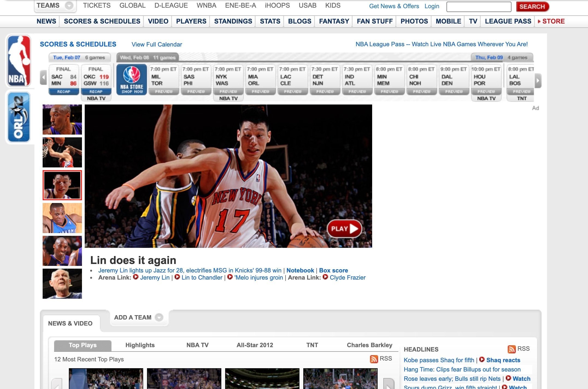Open the Notebook link
This screenshot has width=588, height=389.
(x=300, y=270)
